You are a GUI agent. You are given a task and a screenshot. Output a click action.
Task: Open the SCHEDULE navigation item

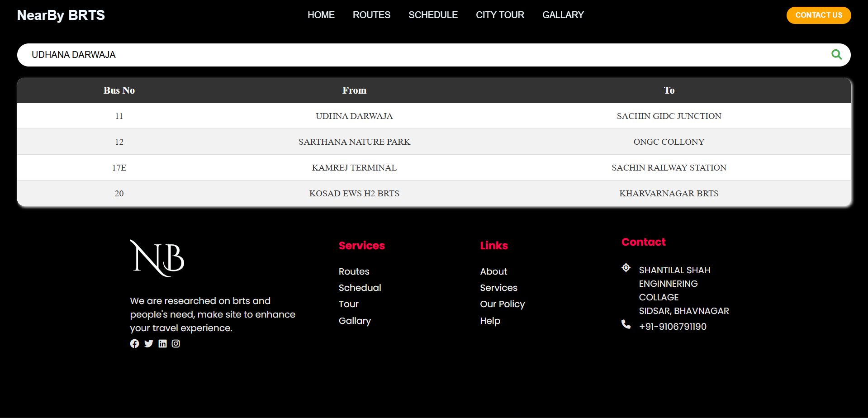[433, 15]
